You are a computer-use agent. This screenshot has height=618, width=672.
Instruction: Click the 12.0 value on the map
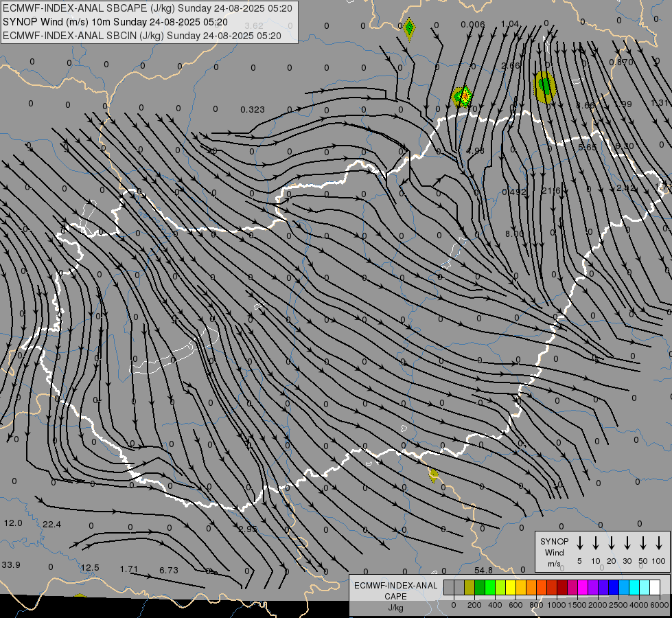(x=13, y=523)
